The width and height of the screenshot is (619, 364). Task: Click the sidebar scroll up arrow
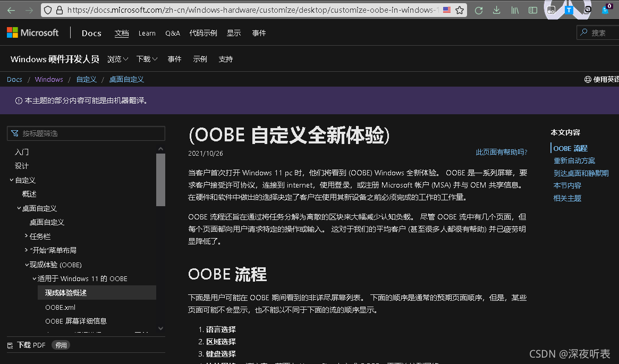pos(160,149)
